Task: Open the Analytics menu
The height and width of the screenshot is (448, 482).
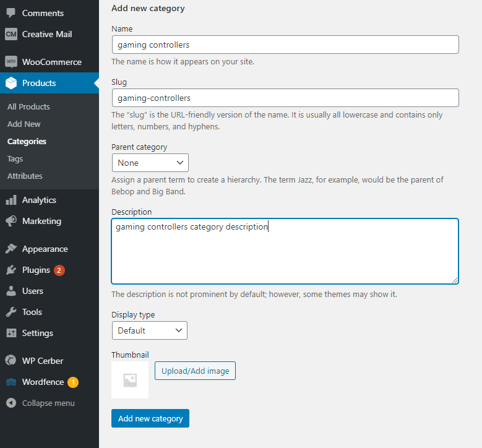Action: tap(49, 200)
